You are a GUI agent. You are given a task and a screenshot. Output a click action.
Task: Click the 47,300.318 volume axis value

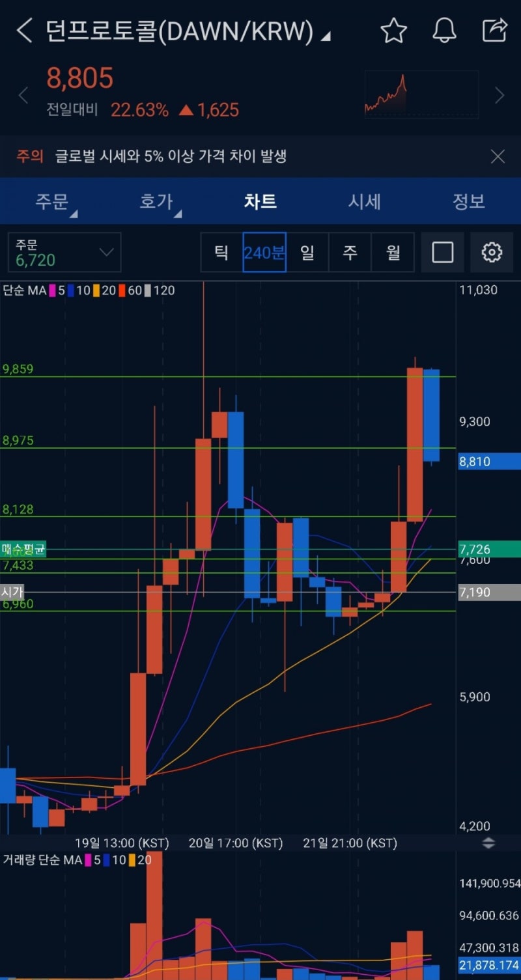coord(490,947)
